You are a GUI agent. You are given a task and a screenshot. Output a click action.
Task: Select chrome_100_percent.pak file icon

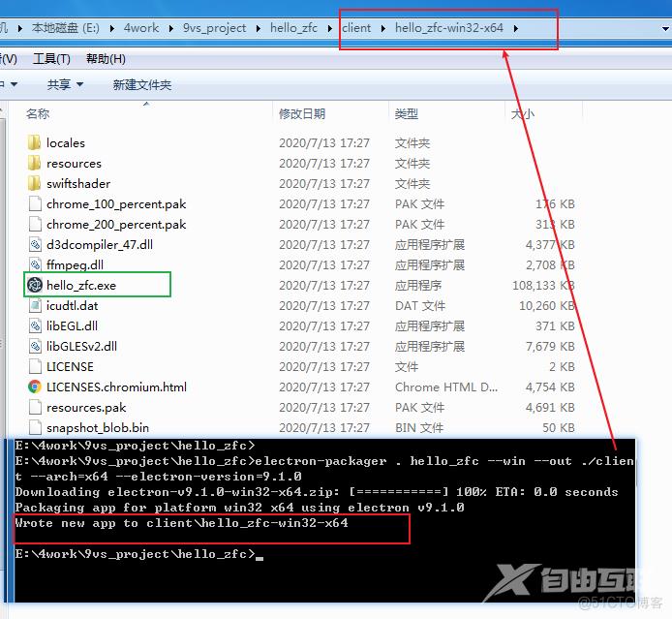pyautogui.click(x=35, y=204)
